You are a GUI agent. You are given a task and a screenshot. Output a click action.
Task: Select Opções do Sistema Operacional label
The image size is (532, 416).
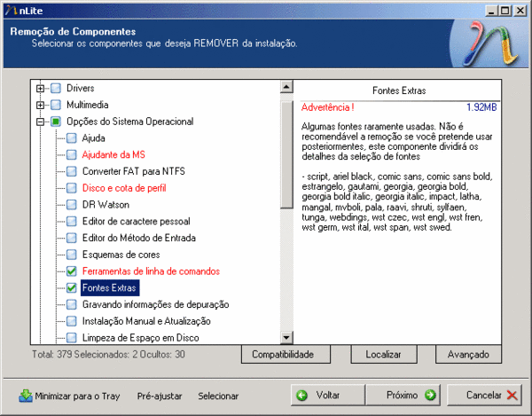point(130,122)
